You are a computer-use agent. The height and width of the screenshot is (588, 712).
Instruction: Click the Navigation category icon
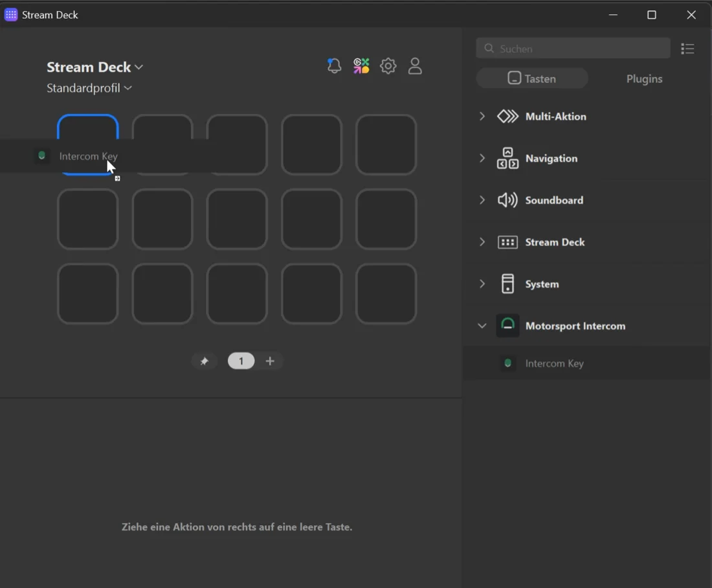coord(507,158)
